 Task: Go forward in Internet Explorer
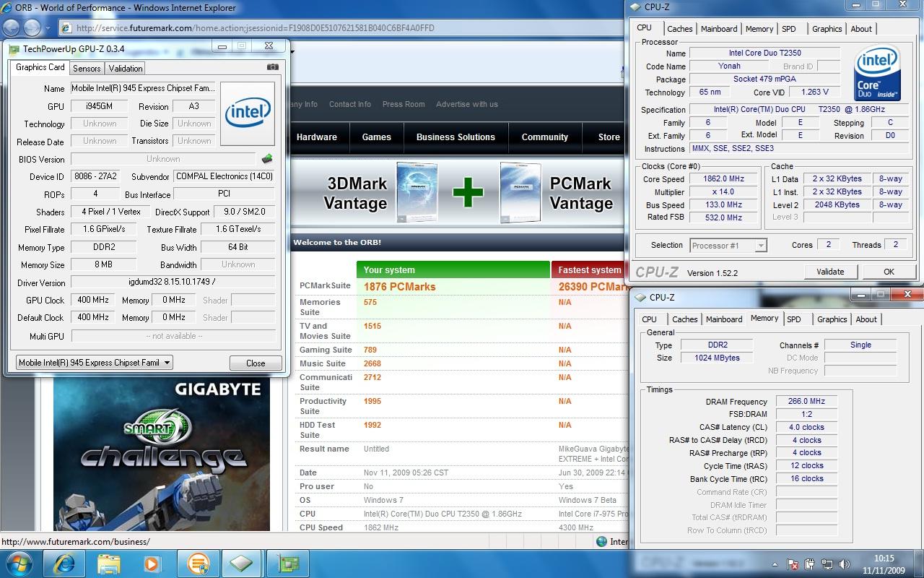click(x=32, y=28)
